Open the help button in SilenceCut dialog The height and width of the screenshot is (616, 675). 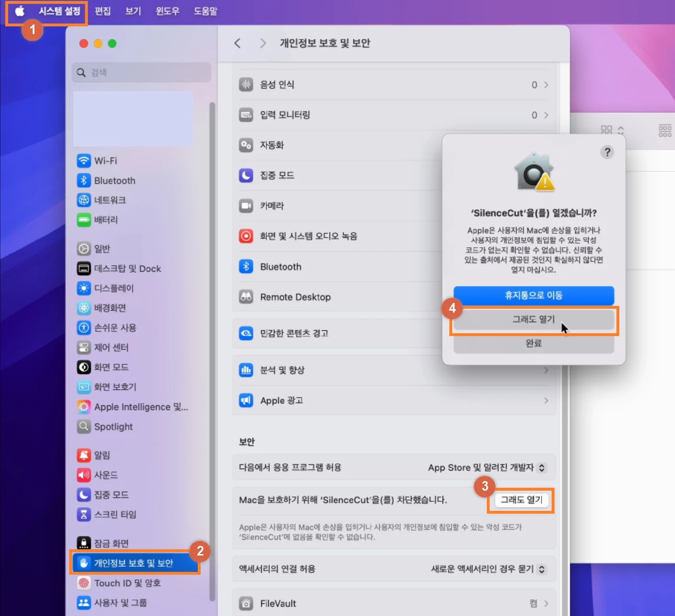point(607,152)
